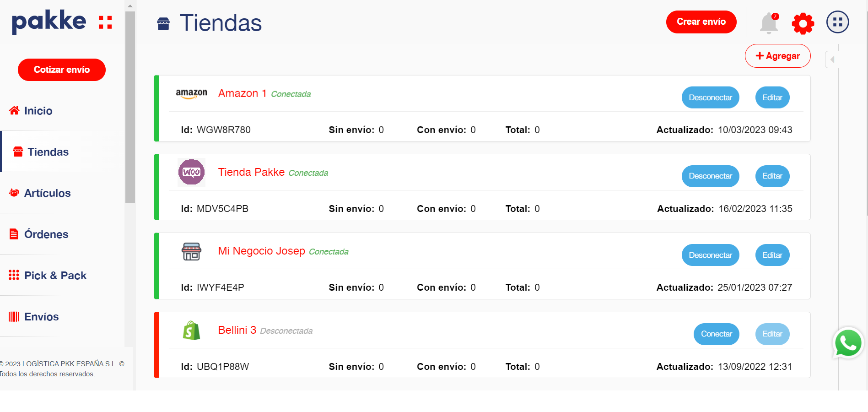The width and height of the screenshot is (868, 412).
Task: Click the Id UBQ1P88W text
Action: coord(215,367)
